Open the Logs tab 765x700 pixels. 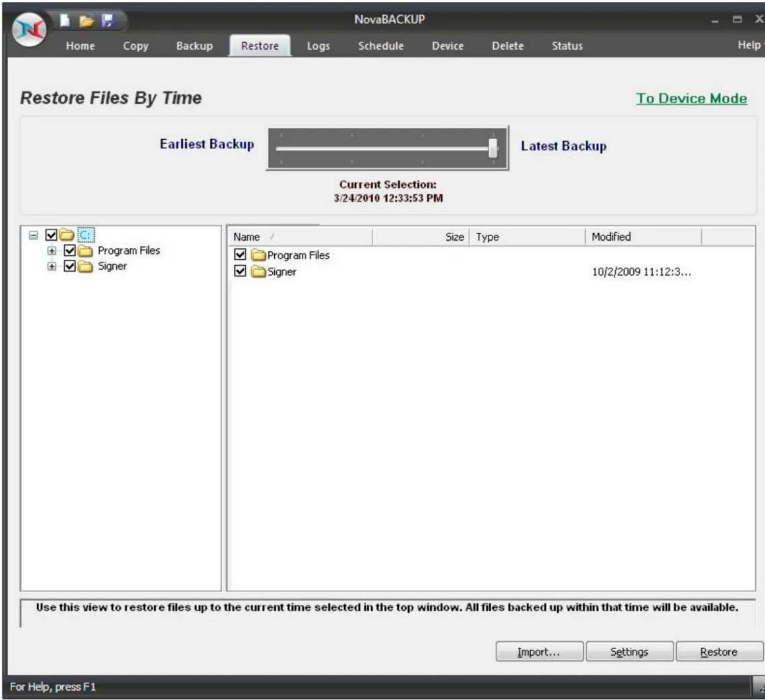point(318,46)
